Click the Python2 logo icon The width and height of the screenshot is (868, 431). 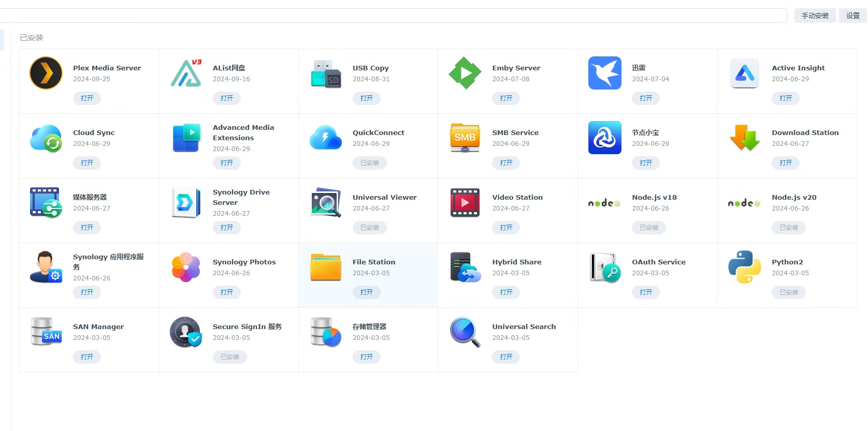click(x=745, y=267)
